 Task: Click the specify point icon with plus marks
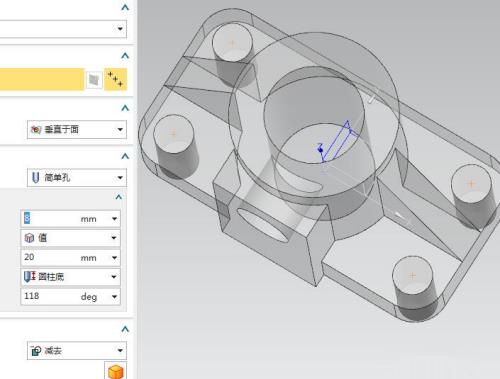point(115,79)
